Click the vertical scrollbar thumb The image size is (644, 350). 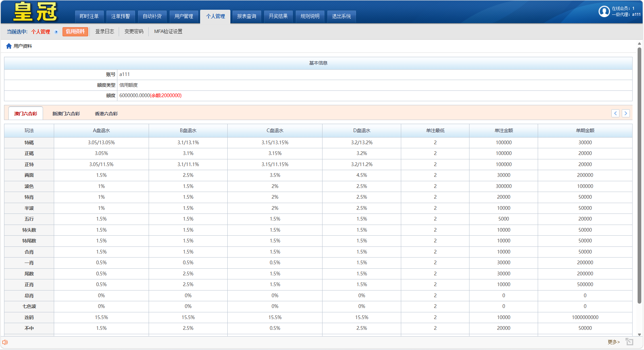click(x=639, y=175)
